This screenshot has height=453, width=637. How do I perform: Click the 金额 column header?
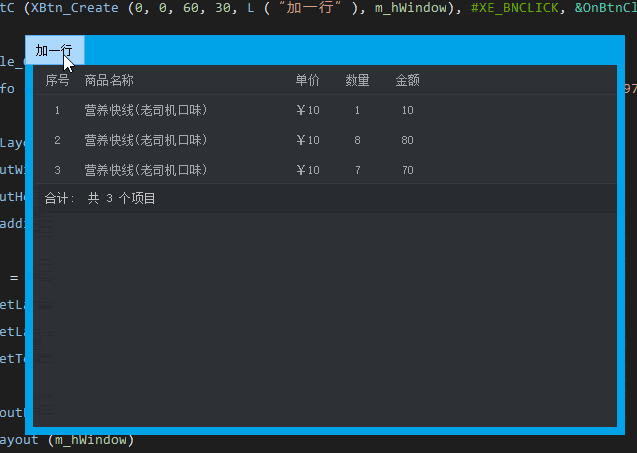407,80
